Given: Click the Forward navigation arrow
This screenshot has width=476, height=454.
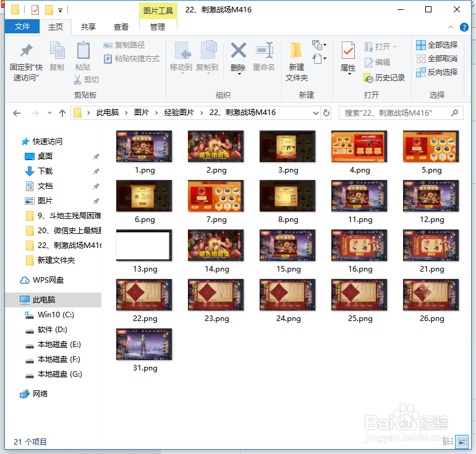Looking at the screenshot, I should point(35,113).
